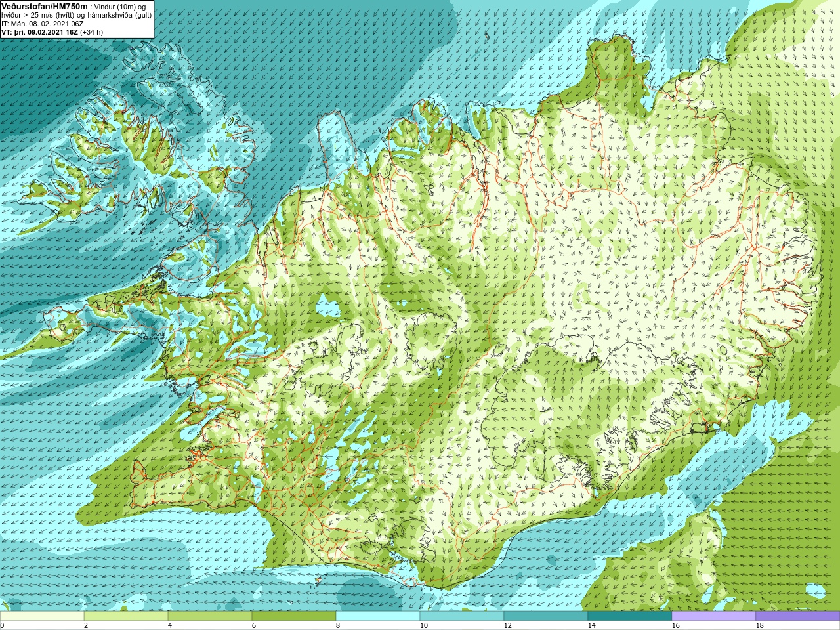Screen dimensions: 840x630
Task: Click the legend scale label '2'
Action: [x=85, y=625]
